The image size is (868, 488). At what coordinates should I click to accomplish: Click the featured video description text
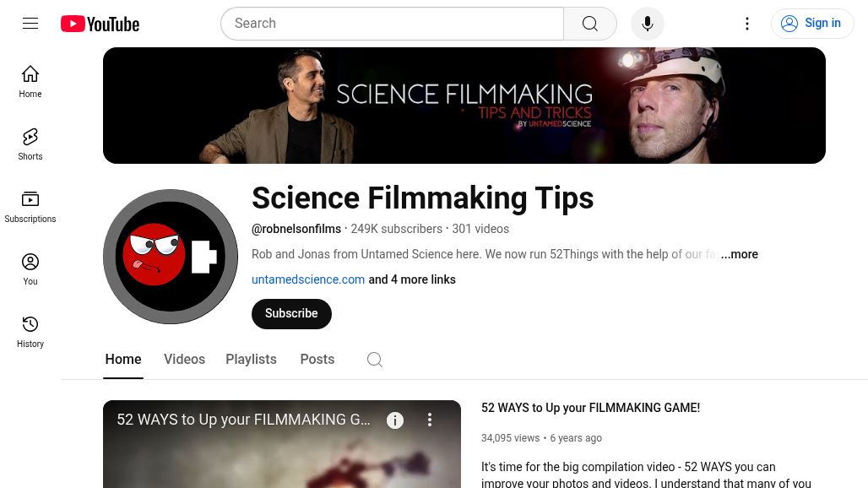[x=646, y=474]
